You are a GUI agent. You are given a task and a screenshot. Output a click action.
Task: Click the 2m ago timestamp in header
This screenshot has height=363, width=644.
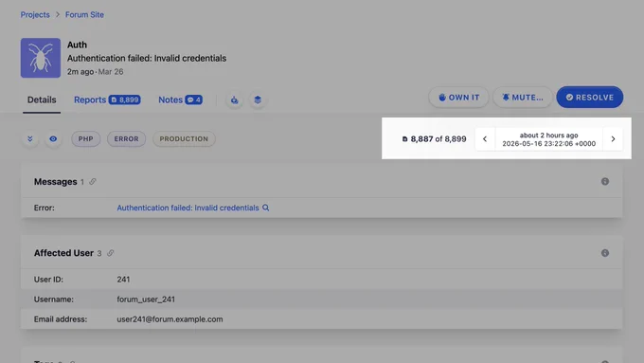(80, 71)
